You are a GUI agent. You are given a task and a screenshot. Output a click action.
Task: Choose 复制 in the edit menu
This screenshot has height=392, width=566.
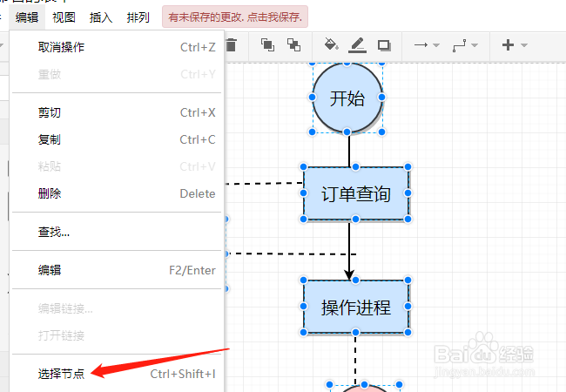pyautogui.click(x=117, y=139)
